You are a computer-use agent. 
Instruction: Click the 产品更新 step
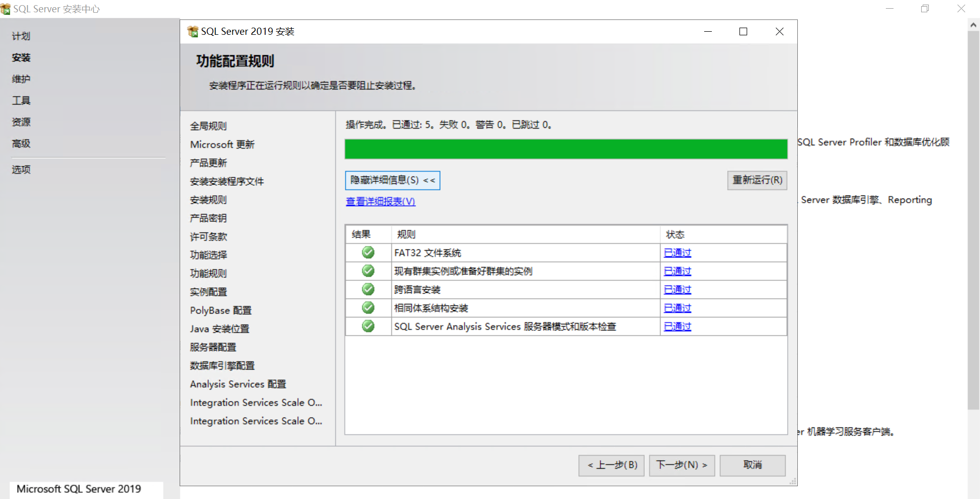208,163
